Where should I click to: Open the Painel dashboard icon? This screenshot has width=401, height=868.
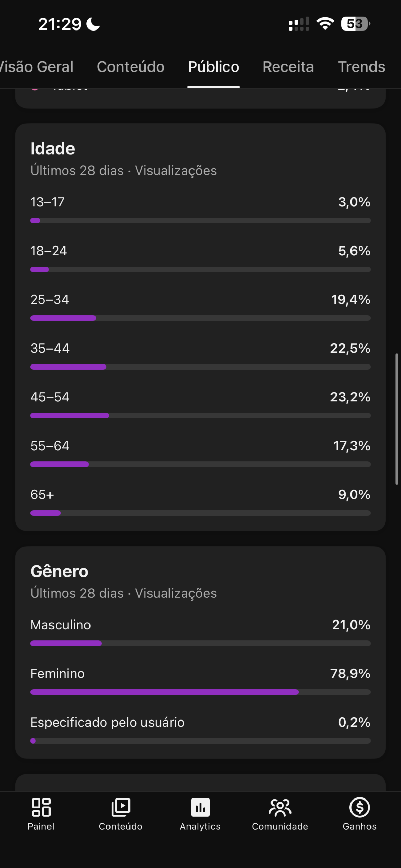(41, 807)
